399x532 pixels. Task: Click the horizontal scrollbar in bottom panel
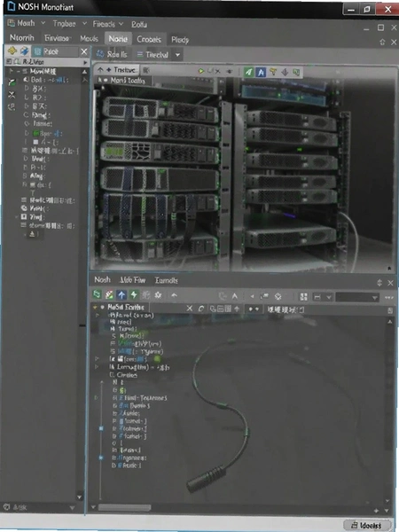(124, 507)
